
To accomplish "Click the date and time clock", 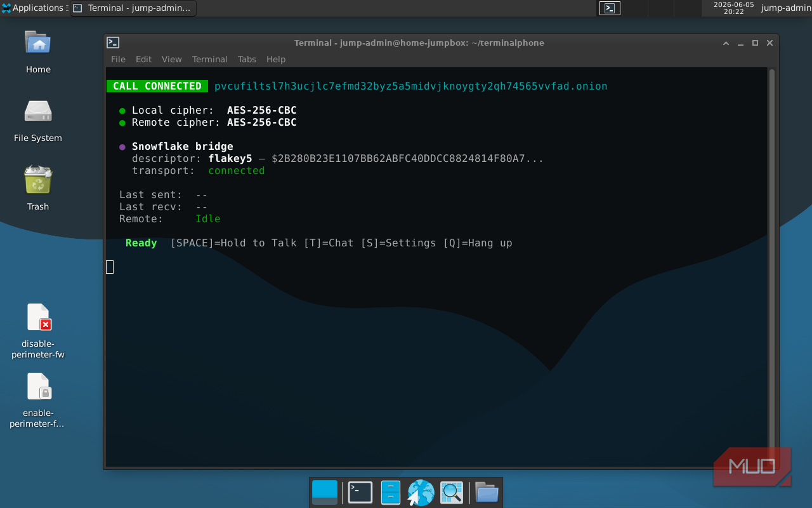I will tap(733, 8).
